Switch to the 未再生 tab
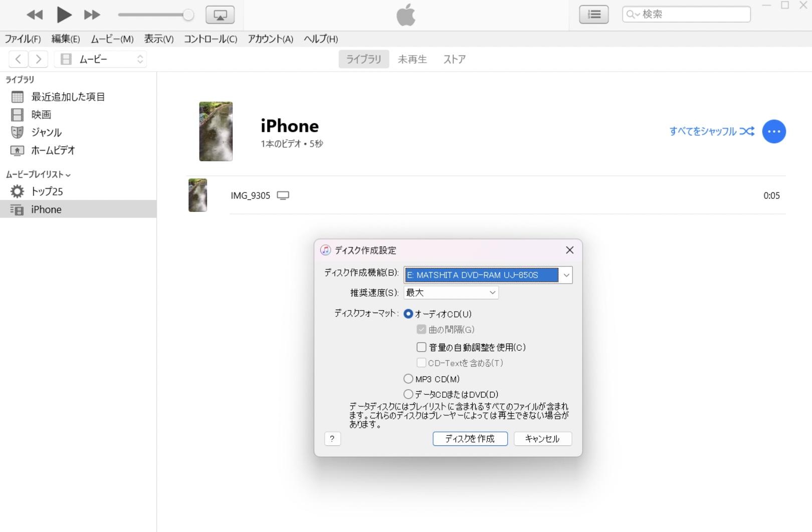 coord(412,59)
